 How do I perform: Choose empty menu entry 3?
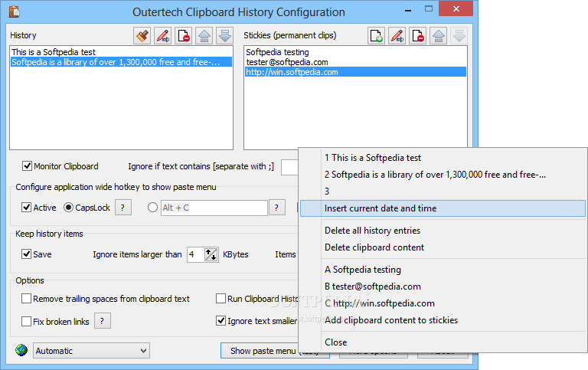443,192
